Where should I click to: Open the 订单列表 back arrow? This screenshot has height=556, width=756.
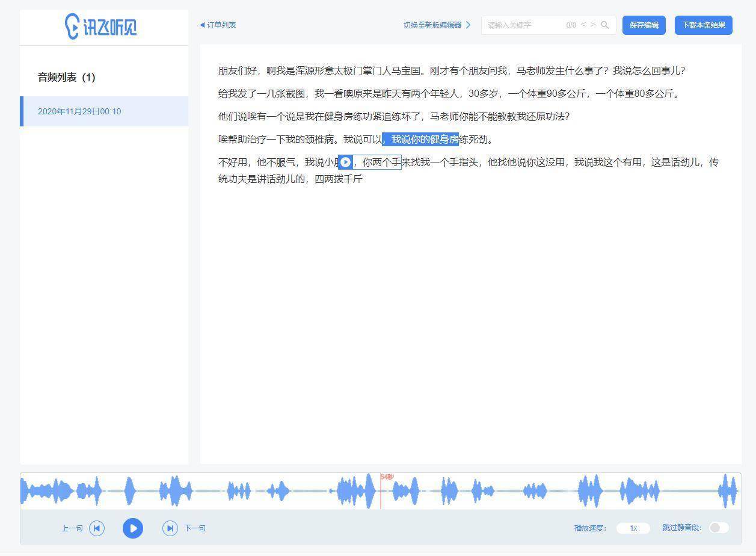[201, 25]
